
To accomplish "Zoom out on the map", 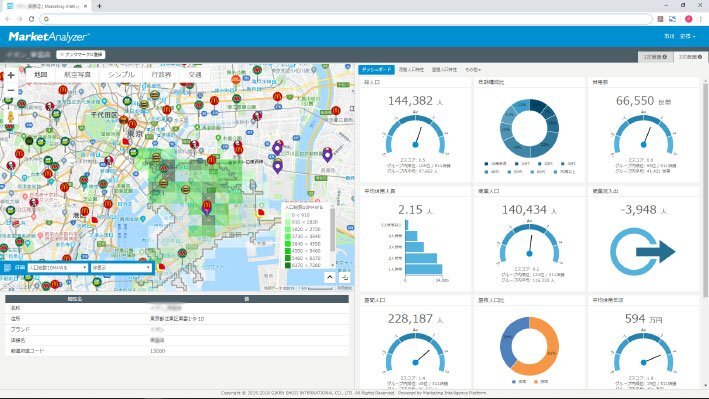I will tap(11, 90).
